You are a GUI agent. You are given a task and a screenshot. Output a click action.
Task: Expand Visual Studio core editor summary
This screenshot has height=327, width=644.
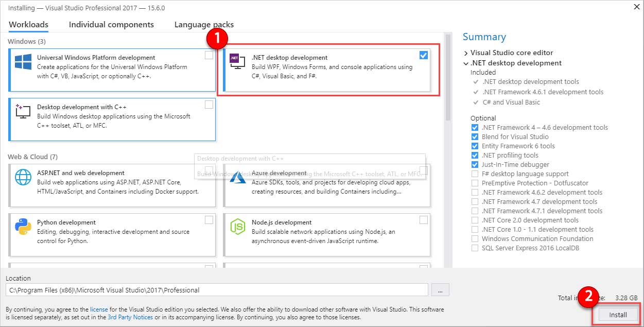pyautogui.click(x=466, y=53)
